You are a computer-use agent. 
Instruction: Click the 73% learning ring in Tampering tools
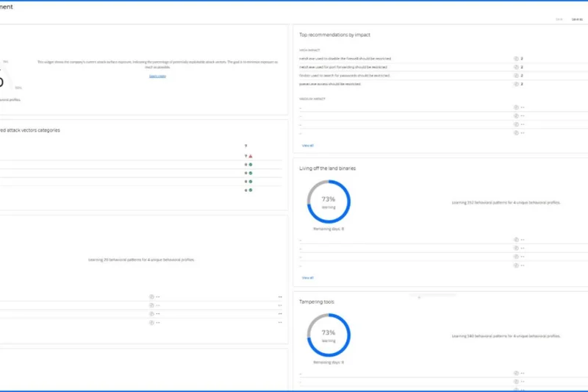coord(329,335)
